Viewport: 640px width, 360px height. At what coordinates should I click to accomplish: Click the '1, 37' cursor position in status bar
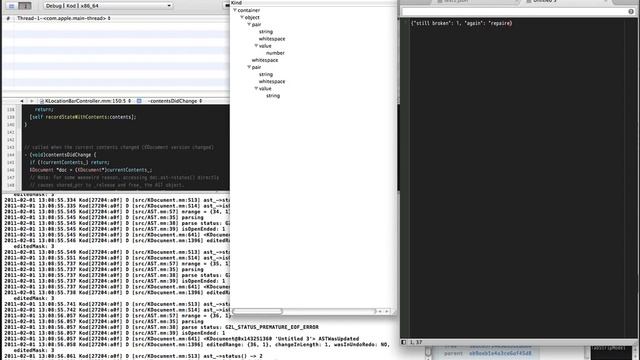tap(416, 342)
